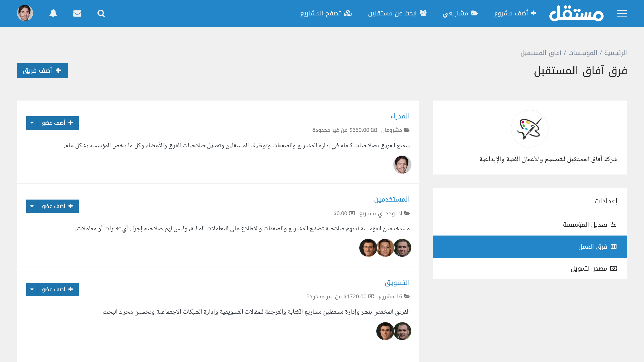Viewport: 644px width, 362px height.
Task: Open the notifications bell icon
Action: pos(53,13)
